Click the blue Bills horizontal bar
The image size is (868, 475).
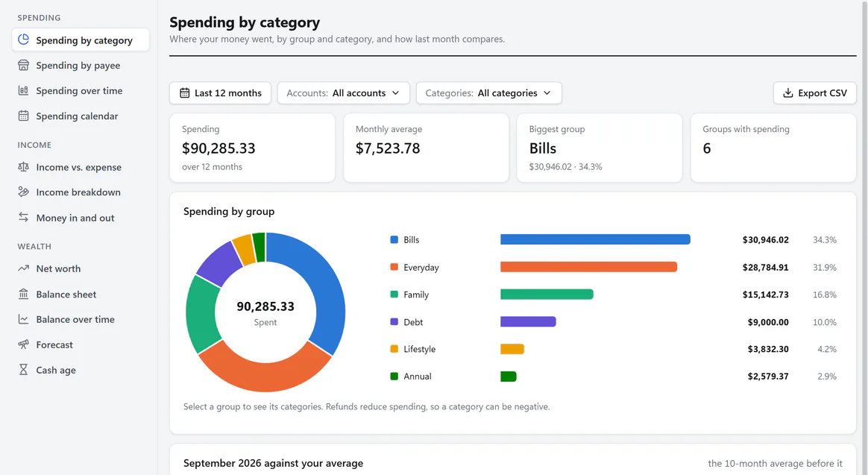coord(595,239)
